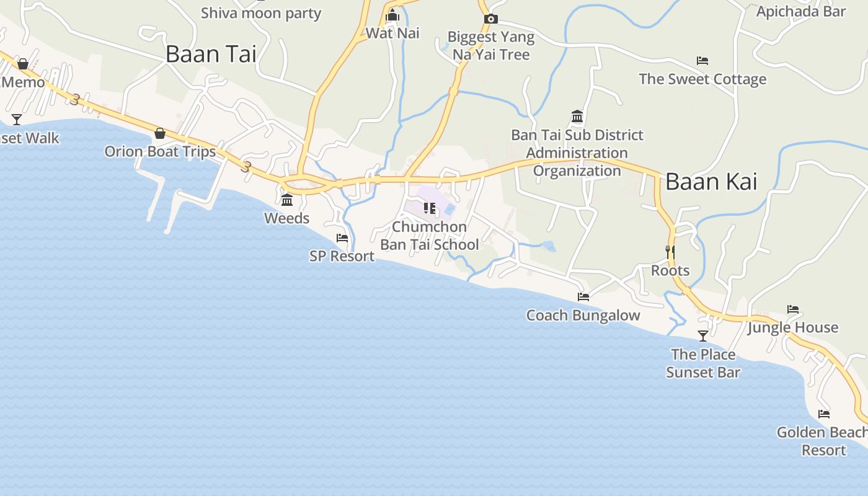Open the Apichada Bar label

click(x=801, y=11)
